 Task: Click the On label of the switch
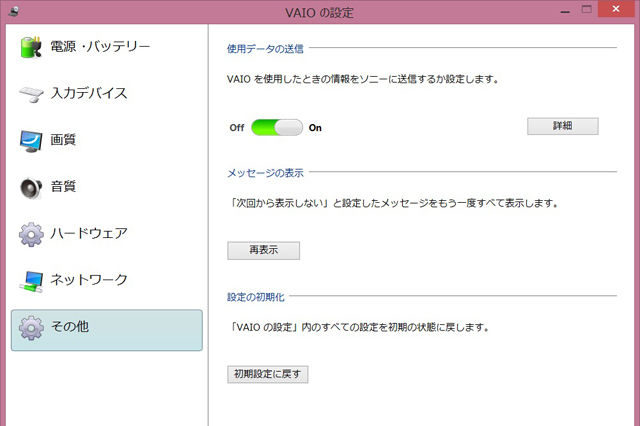(x=315, y=128)
